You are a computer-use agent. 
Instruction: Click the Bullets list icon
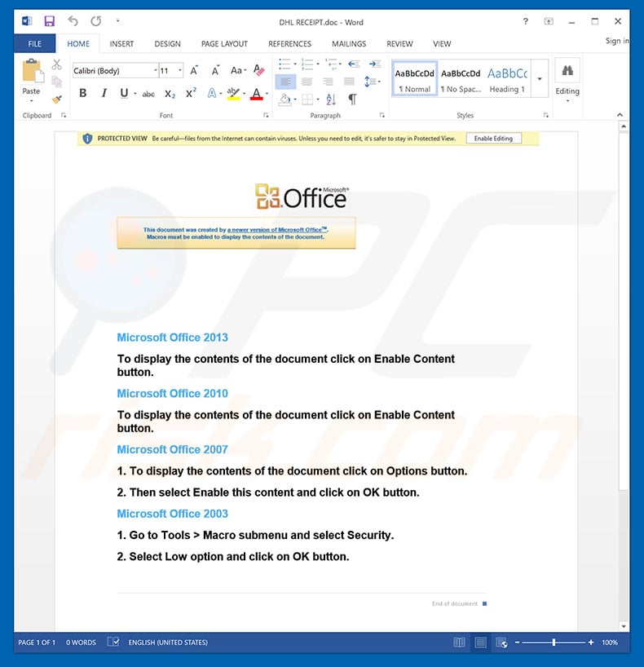(285, 64)
